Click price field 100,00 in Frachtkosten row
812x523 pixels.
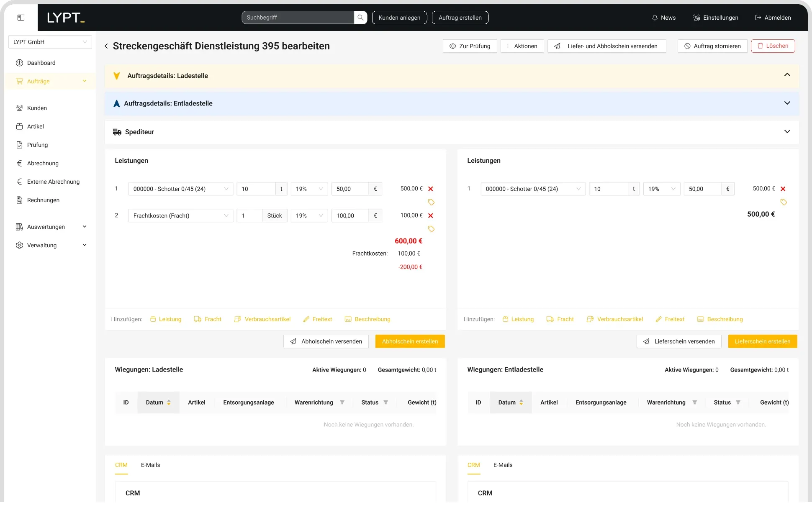(x=350, y=216)
